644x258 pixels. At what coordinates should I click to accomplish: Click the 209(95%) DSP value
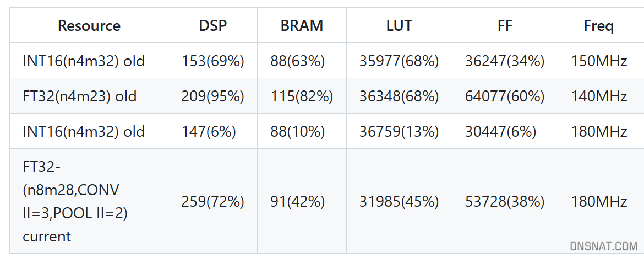click(213, 96)
